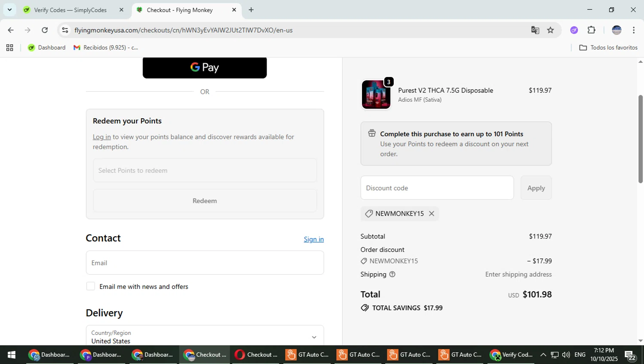Click the Subtotal $119.97 value

540,236
